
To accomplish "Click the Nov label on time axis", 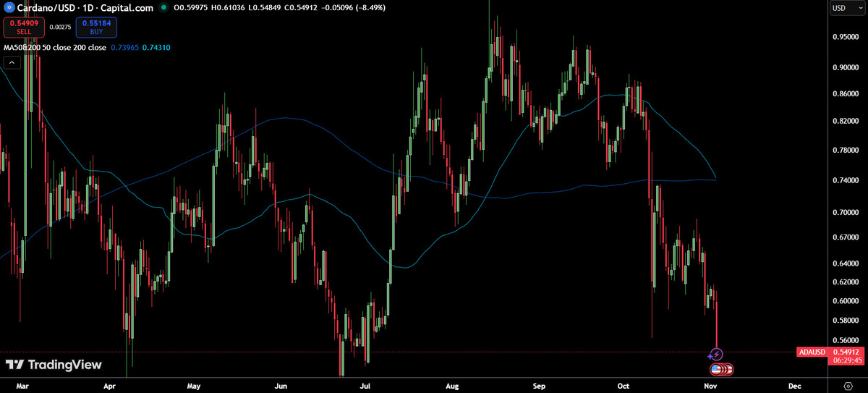I will coord(710,385).
